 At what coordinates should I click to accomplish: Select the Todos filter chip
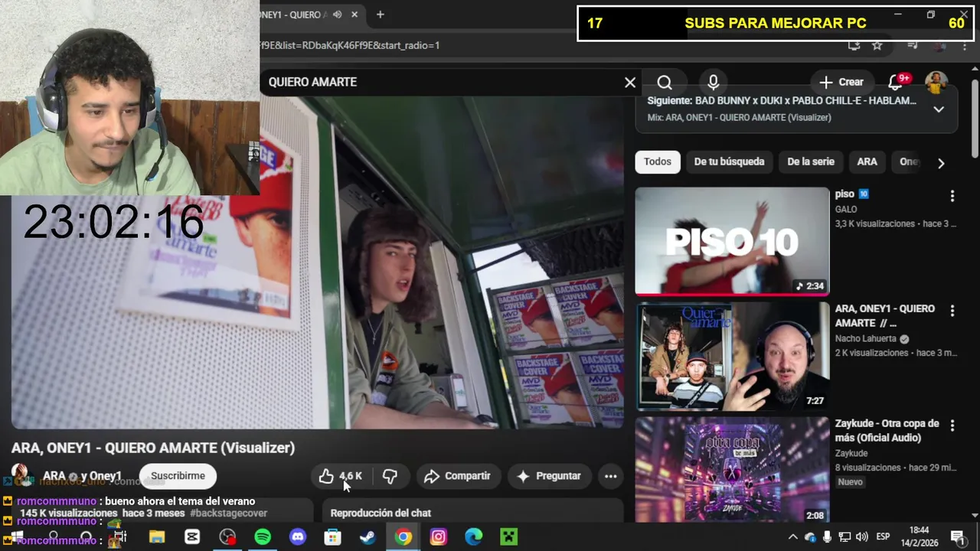click(658, 161)
